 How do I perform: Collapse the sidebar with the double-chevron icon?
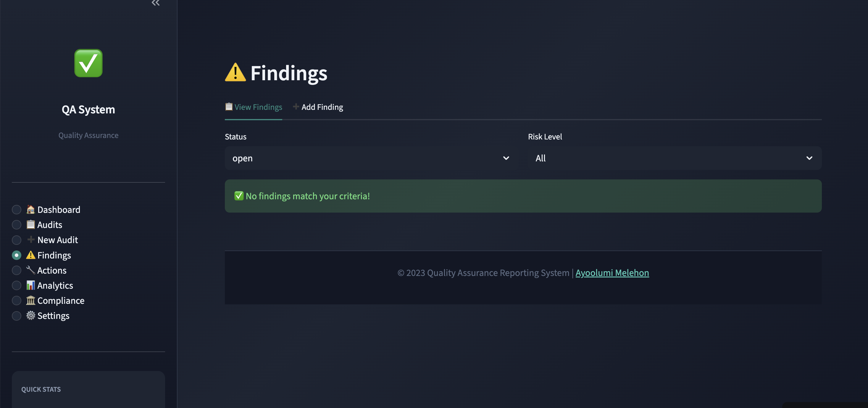pos(156,3)
